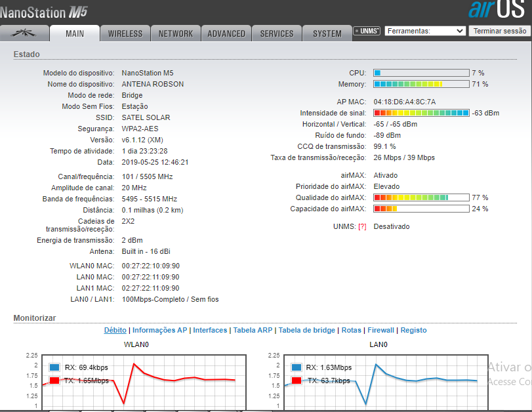The image size is (532, 412).
Task: Click the Monitorizar section heading
Action: pyautogui.click(x=35, y=318)
